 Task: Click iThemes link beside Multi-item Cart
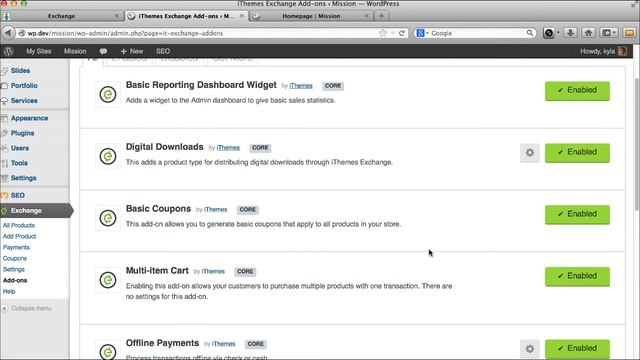(213, 271)
